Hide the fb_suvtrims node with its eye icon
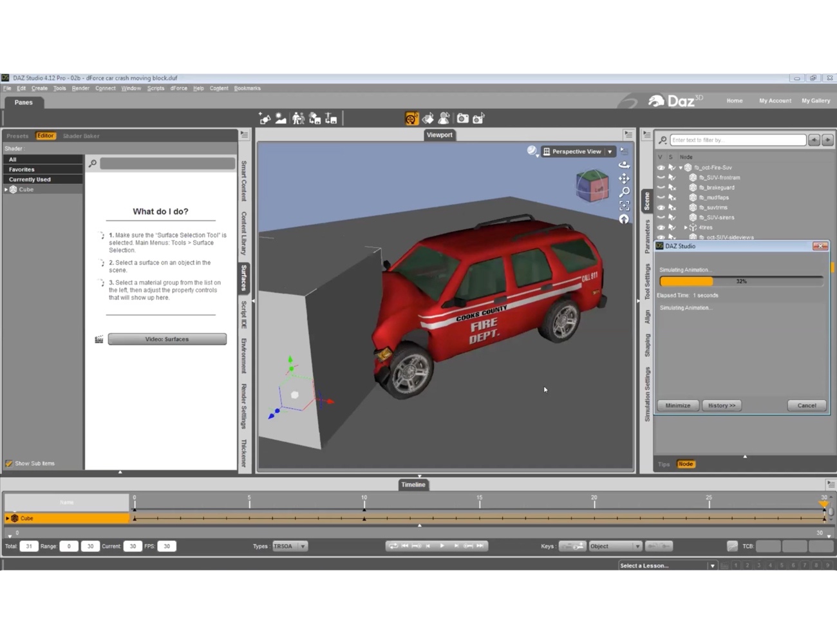The height and width of the screenshot is (644, 837). coord(661,207)
